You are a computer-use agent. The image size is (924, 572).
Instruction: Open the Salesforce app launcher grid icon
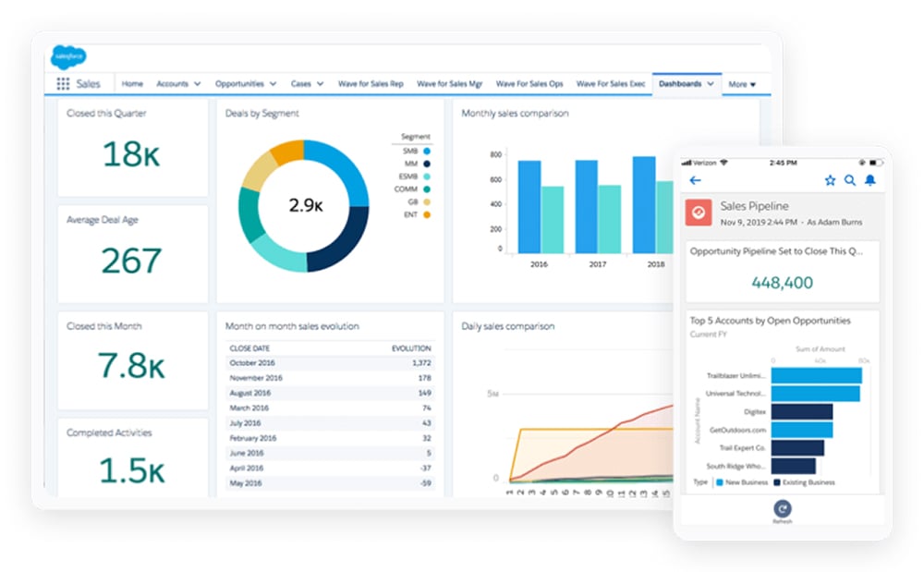(x=64, y=83)
